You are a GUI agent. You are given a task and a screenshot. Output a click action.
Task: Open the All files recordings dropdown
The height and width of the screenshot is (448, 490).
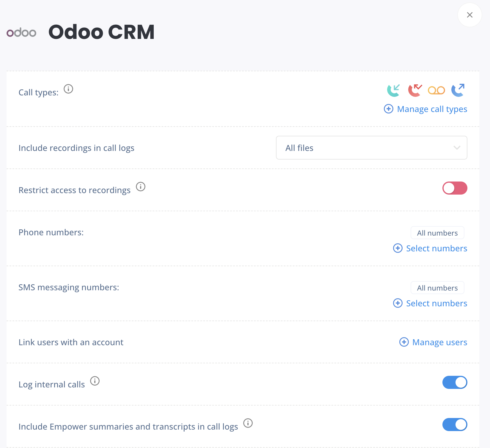(x=371, y=148)
